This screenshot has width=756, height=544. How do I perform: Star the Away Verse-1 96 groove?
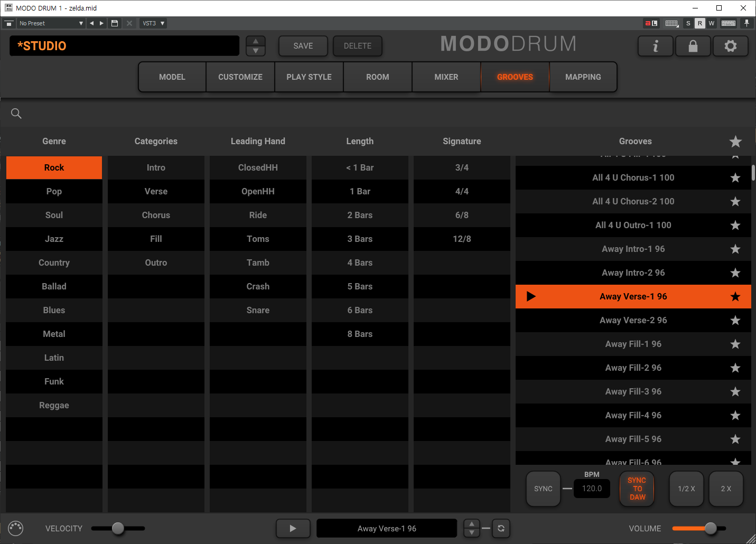tap(735, 296)
